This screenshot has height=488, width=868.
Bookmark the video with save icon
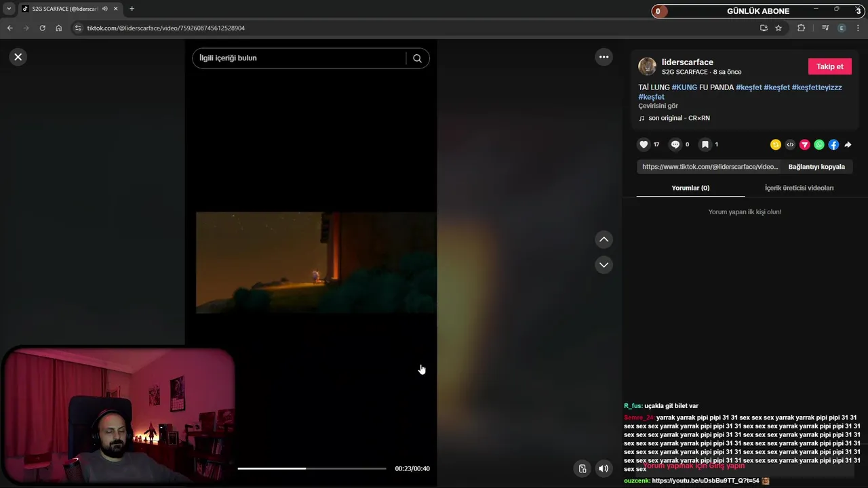click(x=705, y=144)
